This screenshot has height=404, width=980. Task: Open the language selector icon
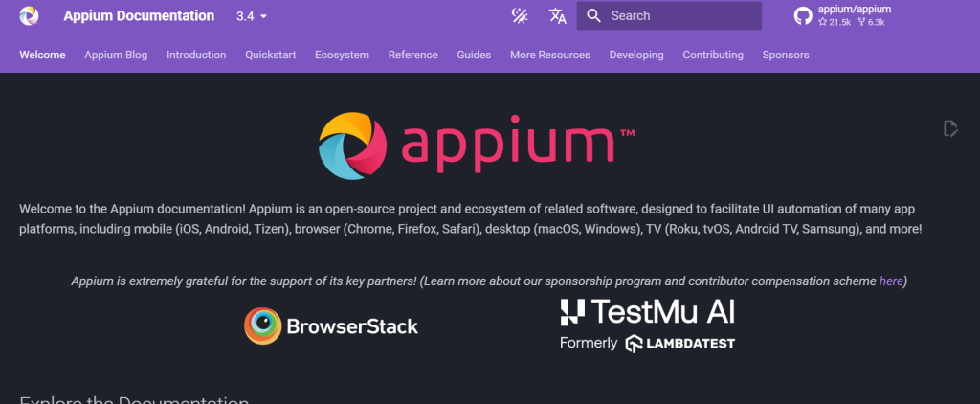(558, 15)
